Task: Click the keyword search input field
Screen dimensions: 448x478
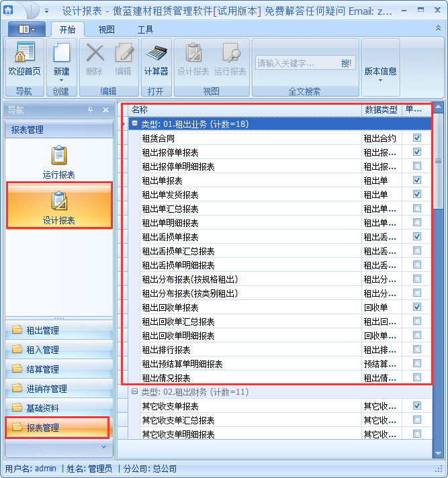Action: (294, 63)
